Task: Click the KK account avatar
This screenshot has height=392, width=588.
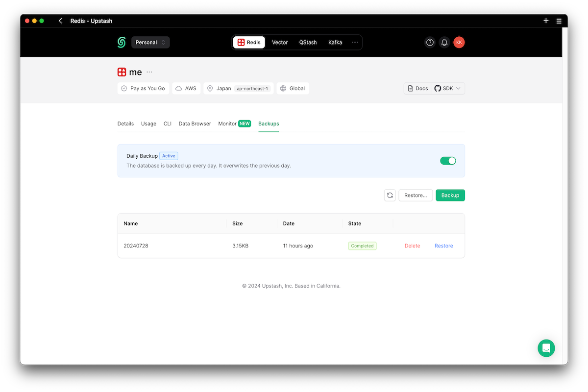Action: pos(459,42)
